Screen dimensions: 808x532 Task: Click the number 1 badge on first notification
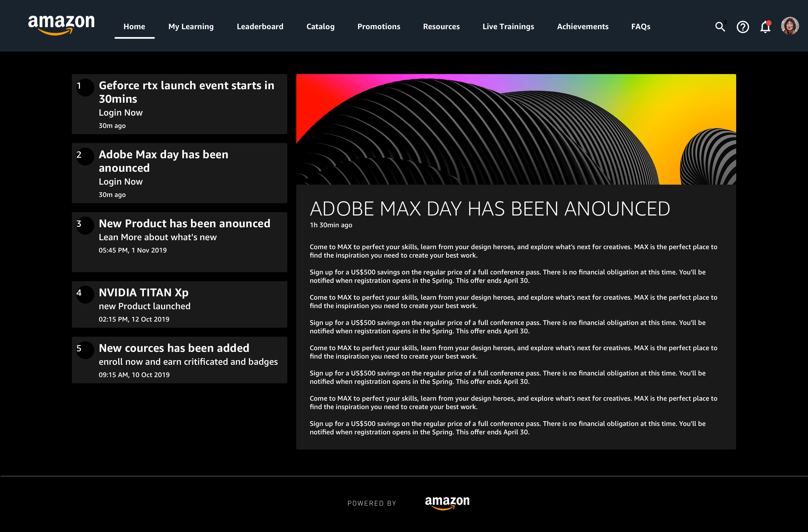85,87
